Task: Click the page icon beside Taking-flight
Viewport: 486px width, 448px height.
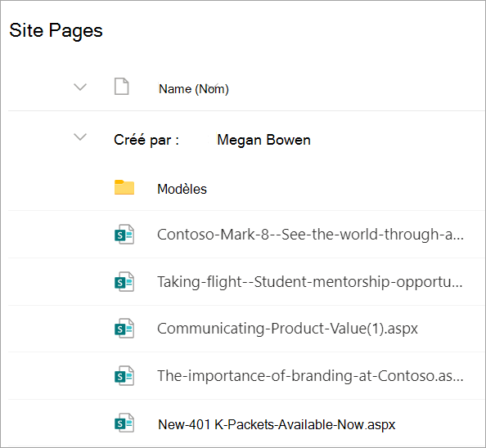Action: (124, 282)
